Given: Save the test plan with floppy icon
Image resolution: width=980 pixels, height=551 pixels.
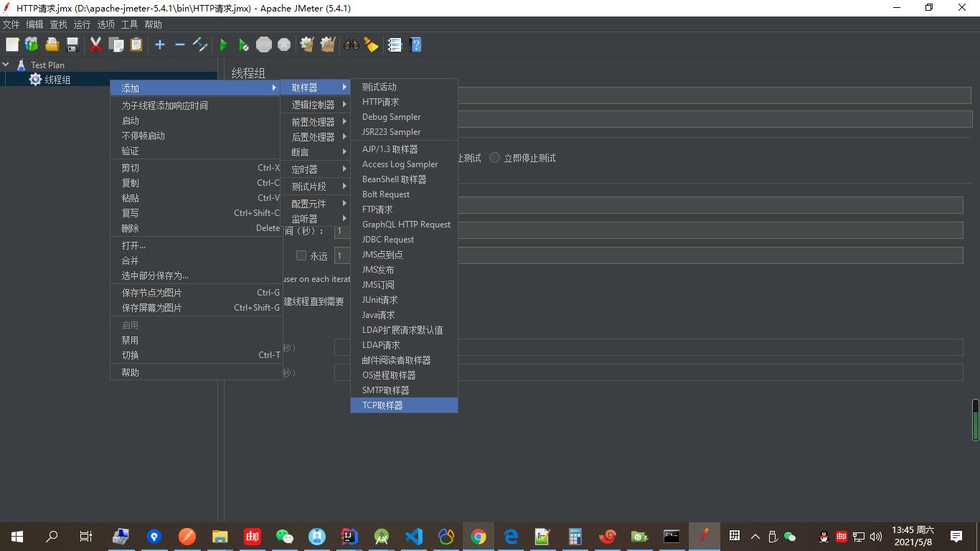Looking at the screenshot, I should click(x=72, y=44).
